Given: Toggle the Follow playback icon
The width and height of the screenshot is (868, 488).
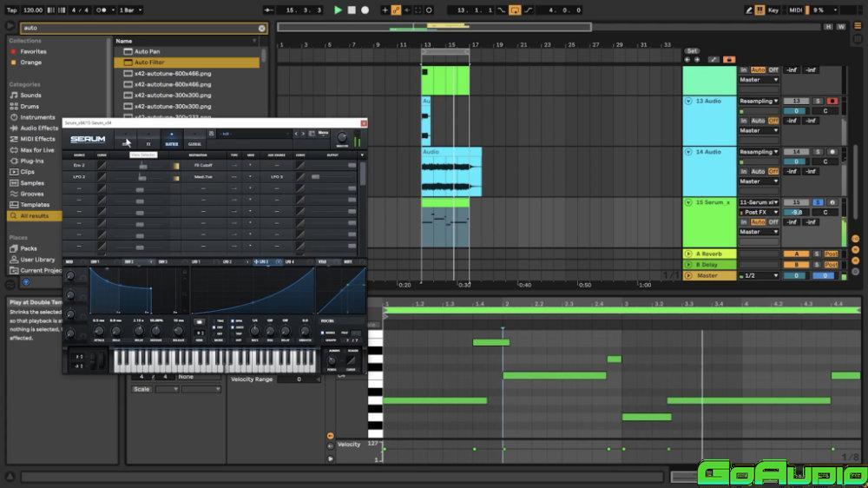Looking at the screenshot, I should click(x=268, y=10).
